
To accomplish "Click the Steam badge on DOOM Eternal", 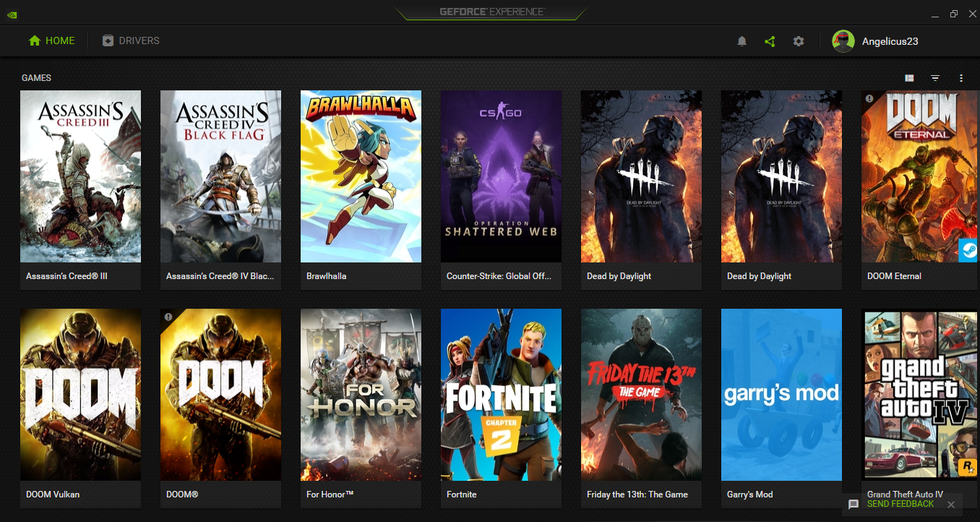I will coord(968,251).
